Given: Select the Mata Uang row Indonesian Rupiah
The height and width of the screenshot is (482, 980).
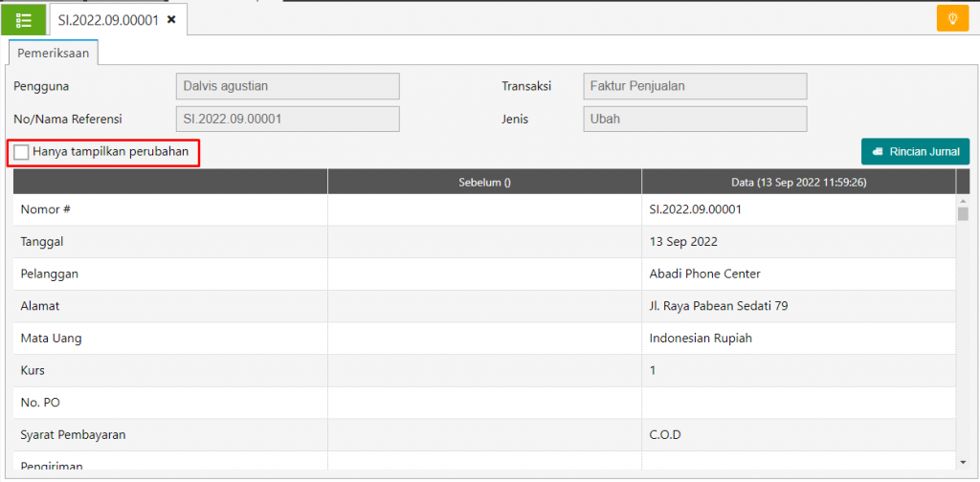Looking at the screenshot, I should point(484,339).
